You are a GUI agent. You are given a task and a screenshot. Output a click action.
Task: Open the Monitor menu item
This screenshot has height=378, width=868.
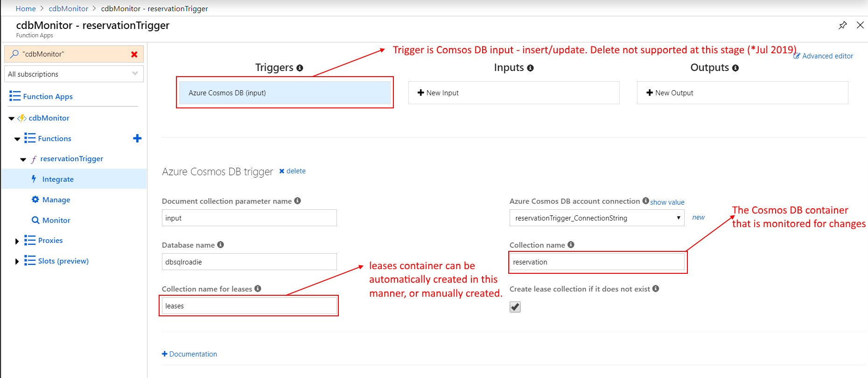click(x=56, y=221)
